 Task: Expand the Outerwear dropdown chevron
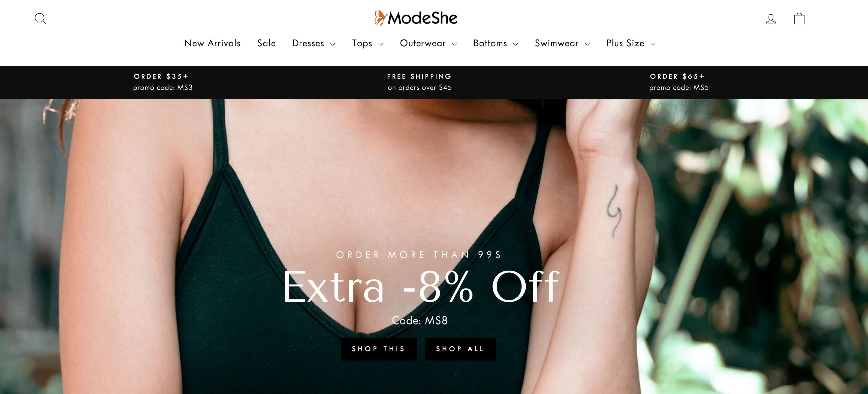coord(454,44)
